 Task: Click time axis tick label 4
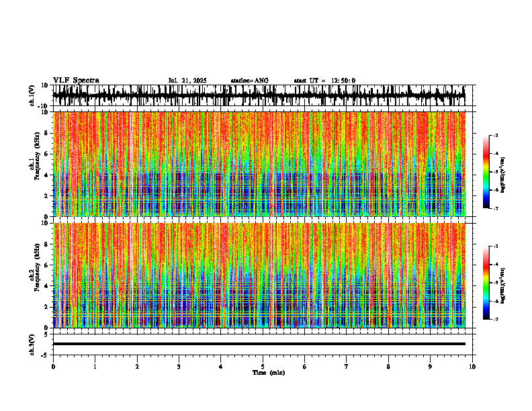pos(220,367)
